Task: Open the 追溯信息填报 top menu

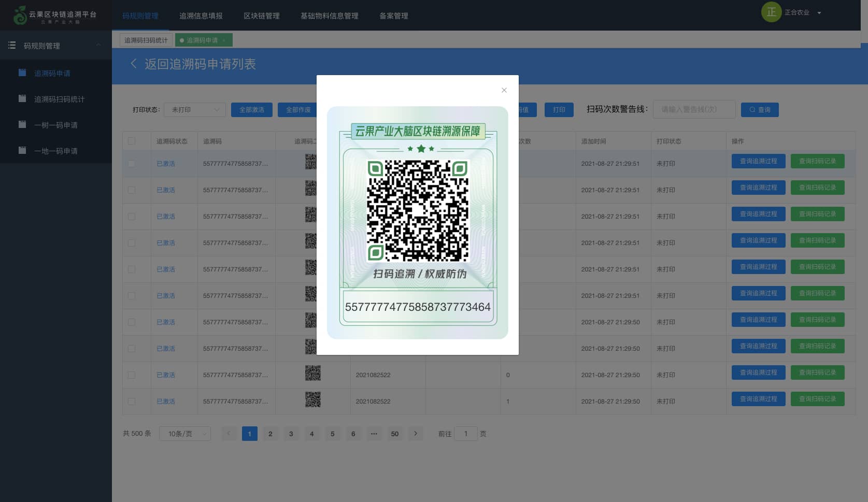Action: point(201,16)
